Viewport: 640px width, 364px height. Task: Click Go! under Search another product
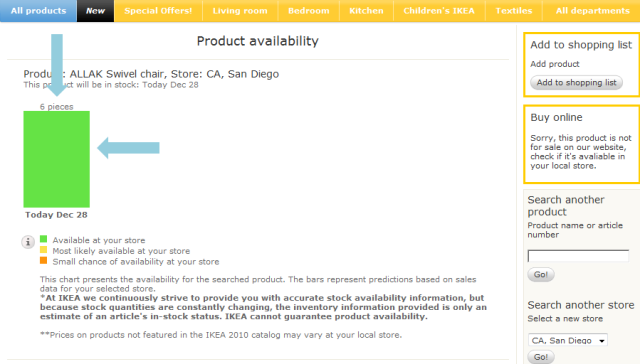pyautogui.click(x=541, y=274)
